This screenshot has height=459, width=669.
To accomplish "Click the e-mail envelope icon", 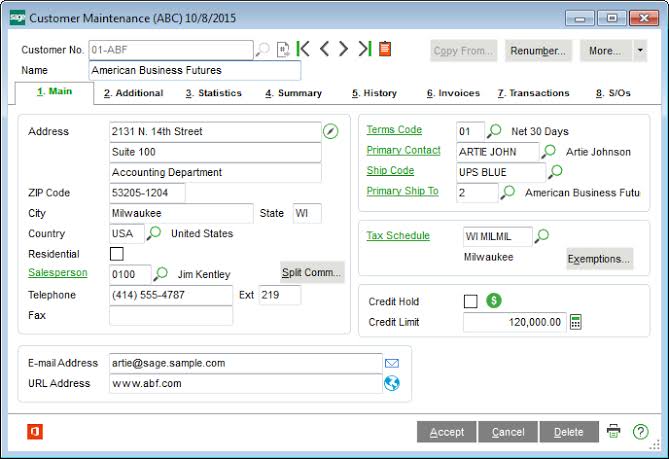I will click(x=392, y=363).
